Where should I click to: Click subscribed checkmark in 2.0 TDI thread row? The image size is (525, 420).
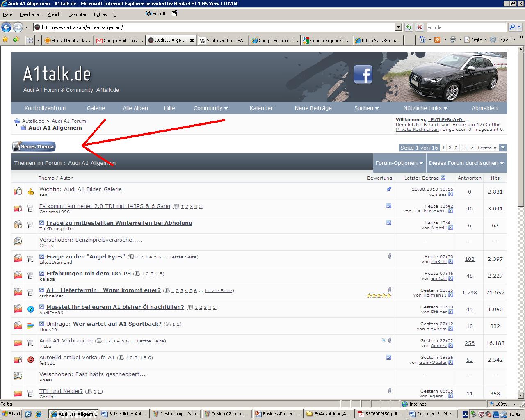click(389, 206)
